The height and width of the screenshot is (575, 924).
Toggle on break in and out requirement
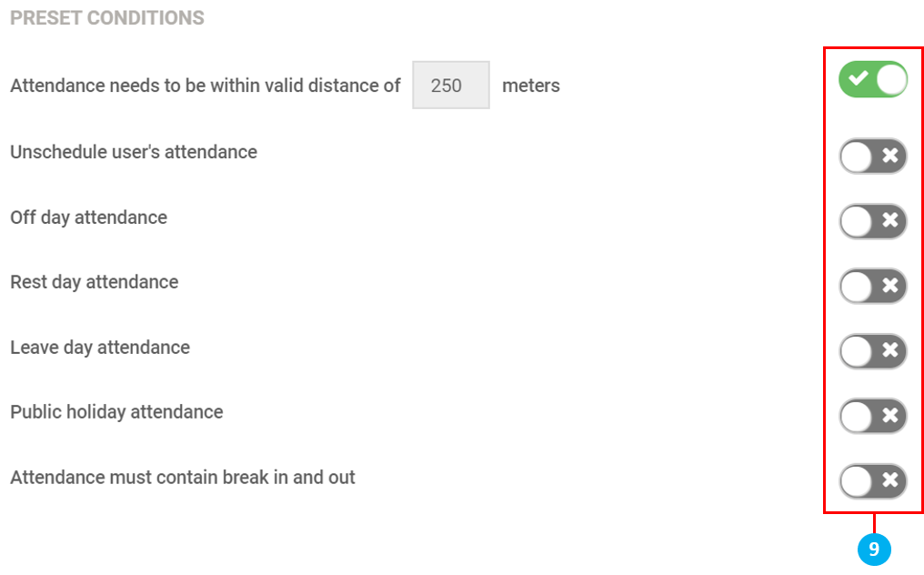tap(873, 481)
